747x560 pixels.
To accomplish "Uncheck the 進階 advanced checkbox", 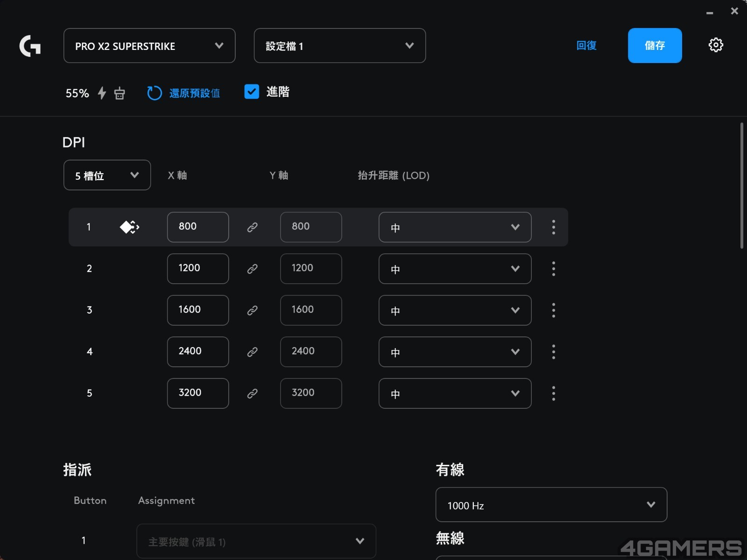I will (x=252, y=91).
